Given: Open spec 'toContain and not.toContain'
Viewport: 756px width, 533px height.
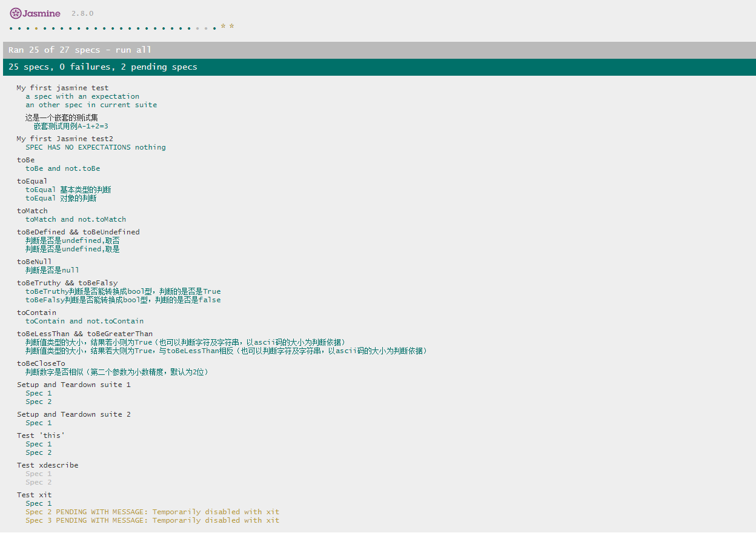Looking at the screenshot, I should 85,321.
